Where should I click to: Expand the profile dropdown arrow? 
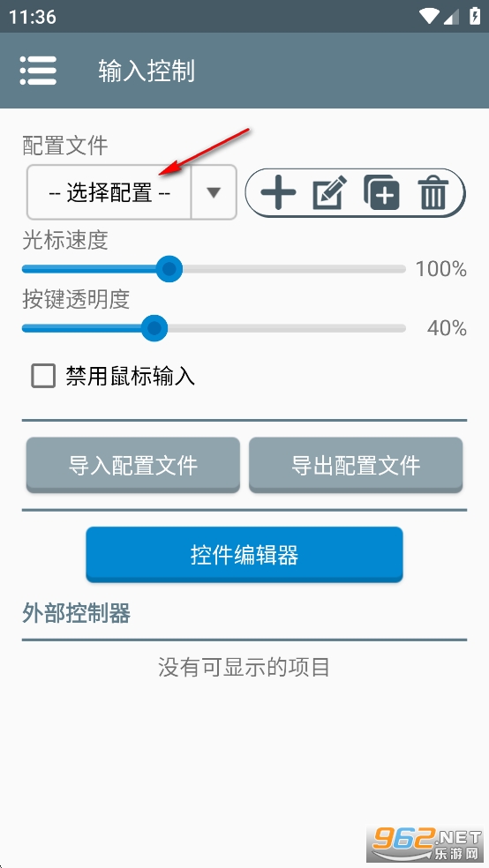(214, 192)
